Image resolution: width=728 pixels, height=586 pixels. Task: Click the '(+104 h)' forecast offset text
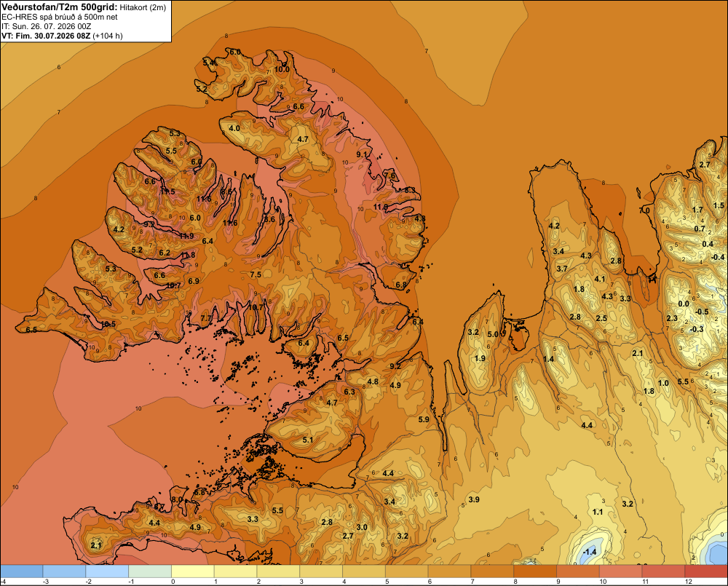coord(108,36)
